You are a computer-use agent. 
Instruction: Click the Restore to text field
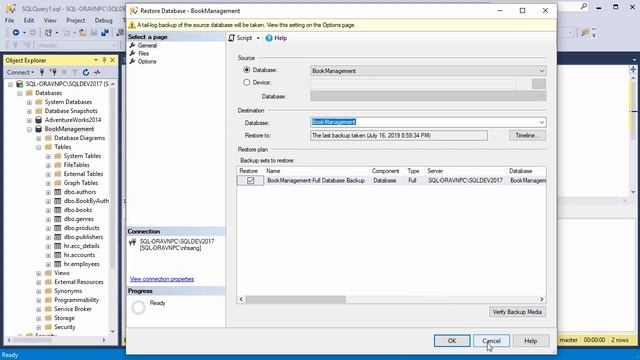click(x=399, y=136)
